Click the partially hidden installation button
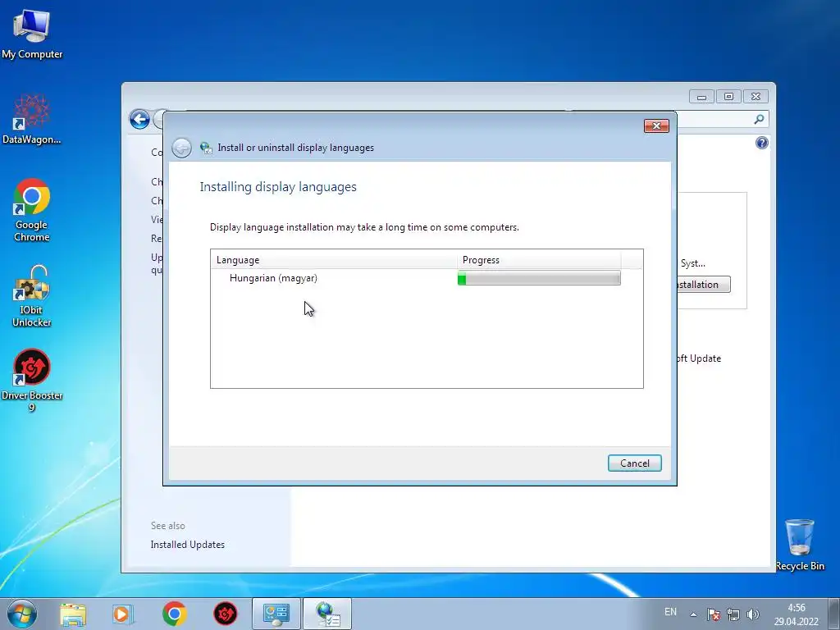 703,285
